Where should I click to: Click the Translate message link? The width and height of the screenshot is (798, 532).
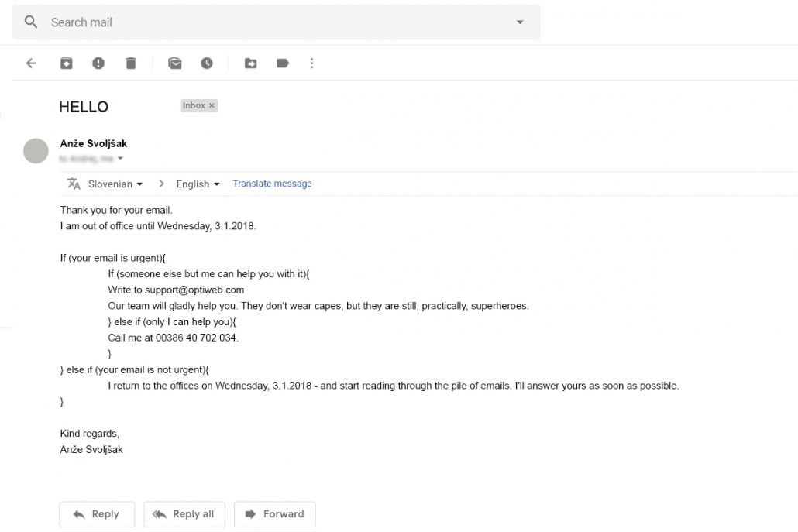pos(272,184)
